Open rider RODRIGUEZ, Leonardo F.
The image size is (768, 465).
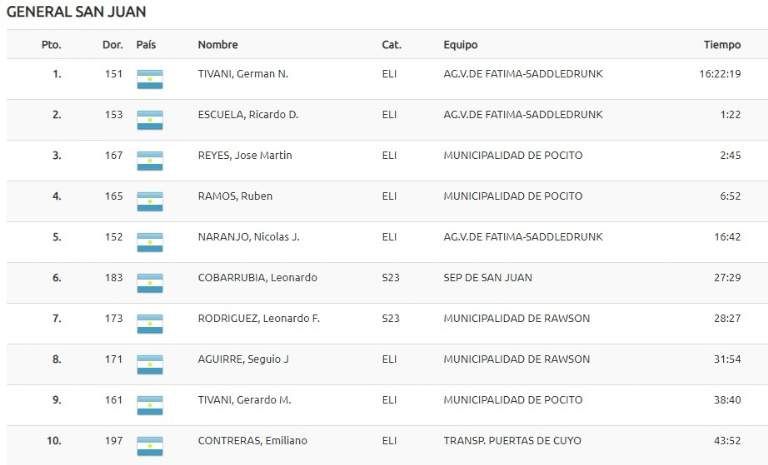(258, 318)
